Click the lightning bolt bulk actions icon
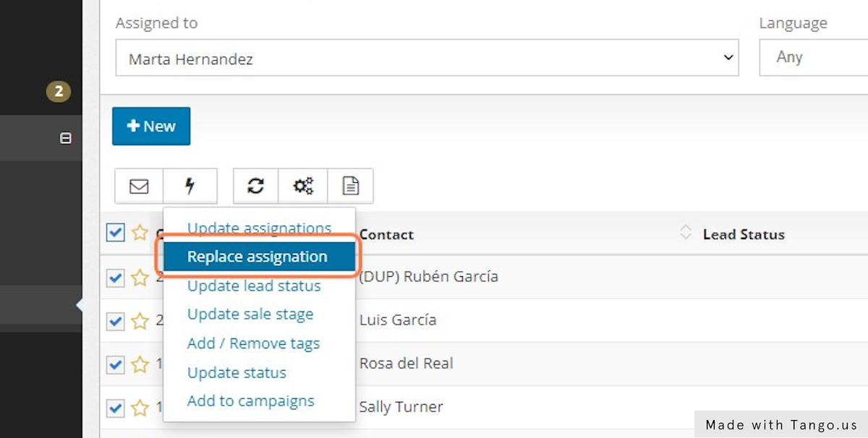The image size is (868, 438). [190, 186]
